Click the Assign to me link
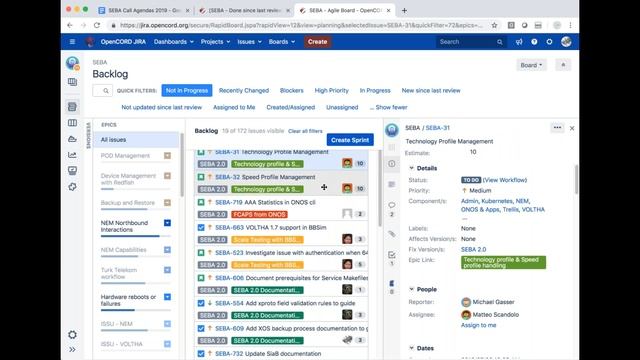The image size is (640, 360). tap(478, 325)
